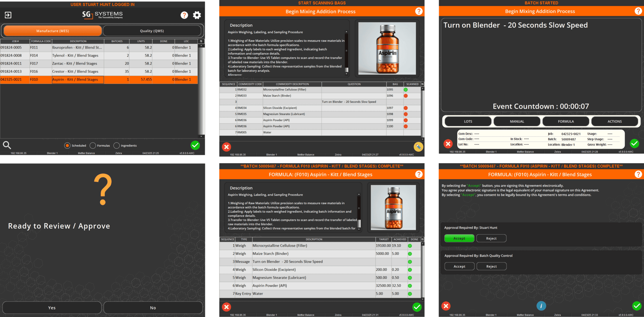Click the Description down arrow on the batch complete summary screen

pos(359,229)
